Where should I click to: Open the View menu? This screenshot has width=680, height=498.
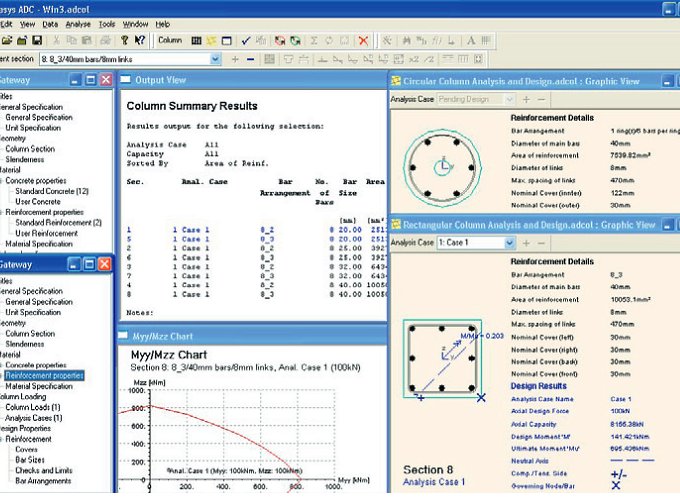[27, 24]
